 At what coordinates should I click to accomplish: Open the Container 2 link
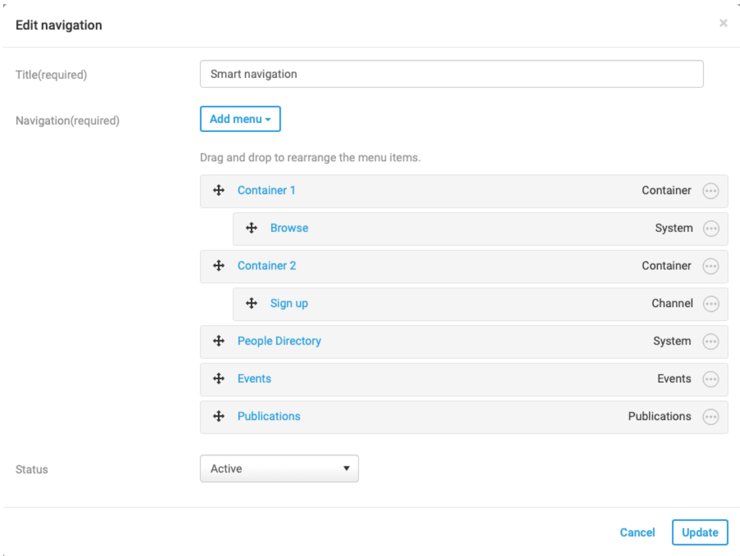click(x=266, y=266)
